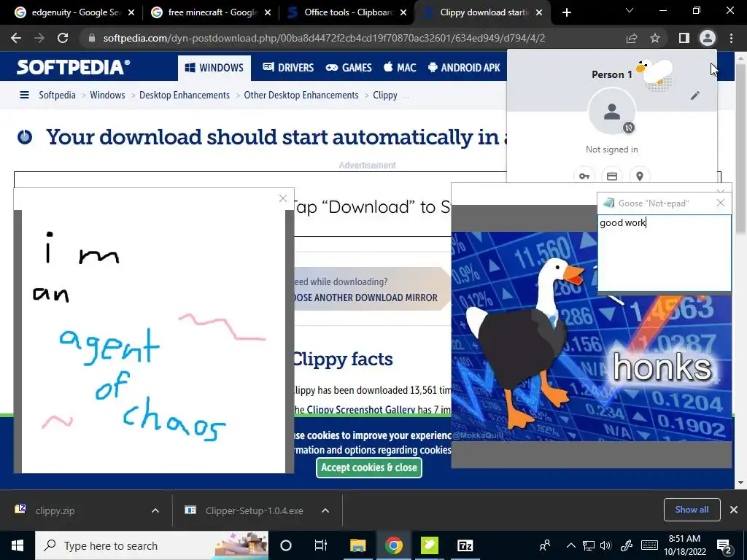Open 7-Zip from the taskbar
The image size is (747, 560).
pos(465,545)
